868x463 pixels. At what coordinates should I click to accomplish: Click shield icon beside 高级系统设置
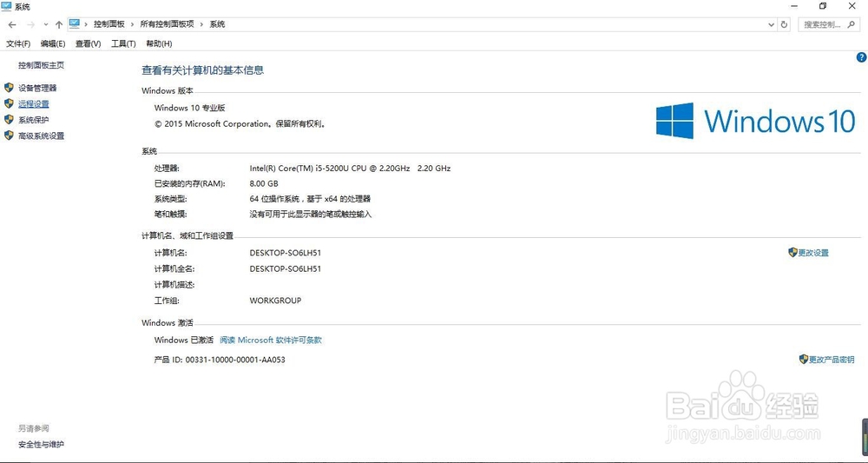(x=9, y=136)
